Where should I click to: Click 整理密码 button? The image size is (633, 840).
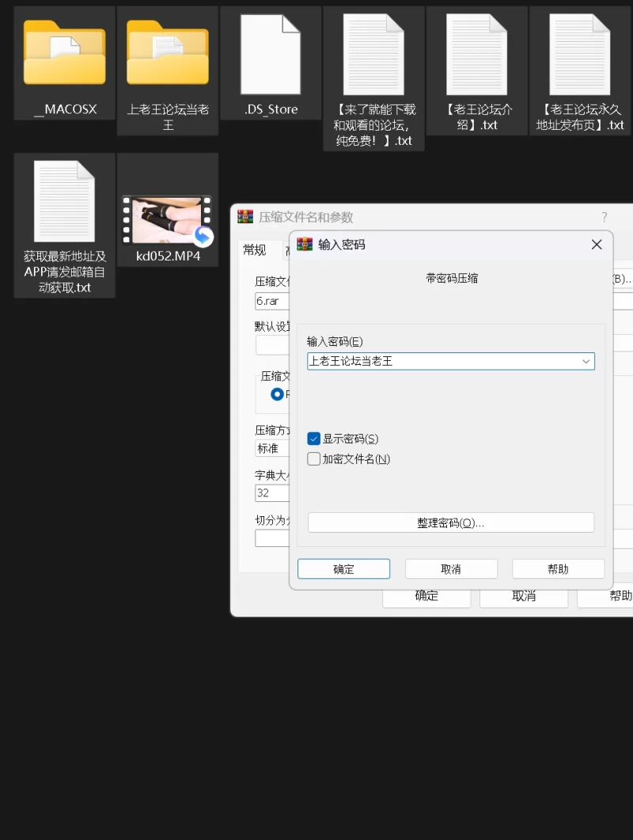(450, 523)
